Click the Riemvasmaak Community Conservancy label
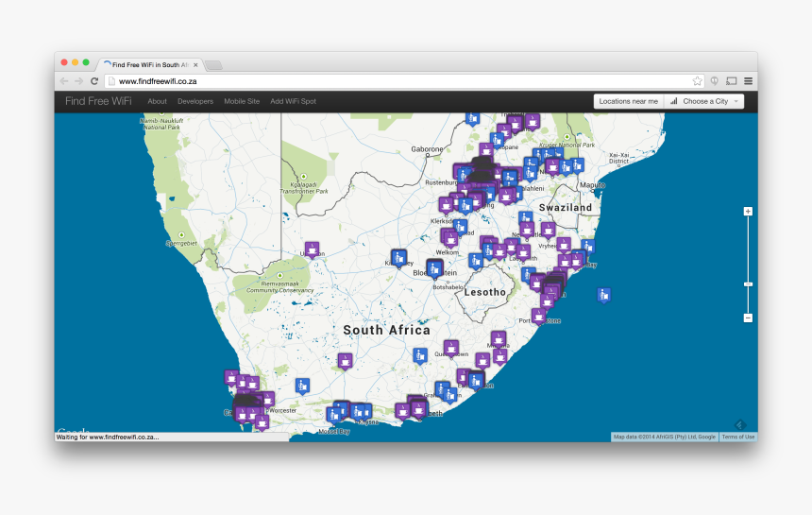Viewport: 812px width, 515px height. pyautogui.click(x=279, y=287)
